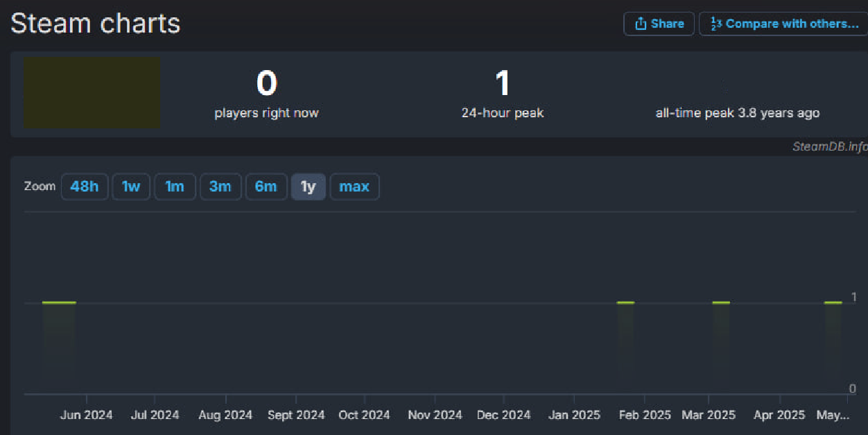Image resolution: width=868 pixels, height=435 pixels.
Task: Set chart zoom to 1w
Action: pos(131,187)
